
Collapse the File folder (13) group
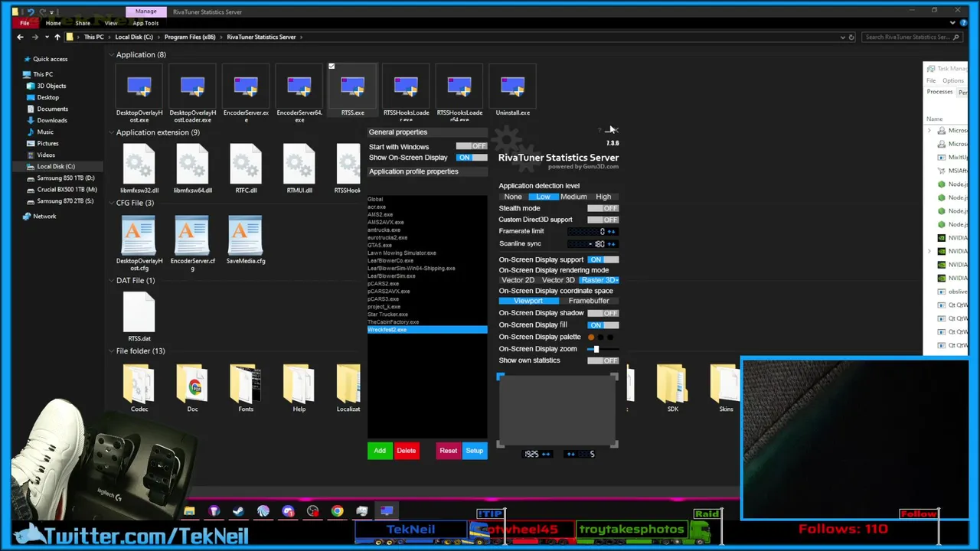click(x=111, y=350)
